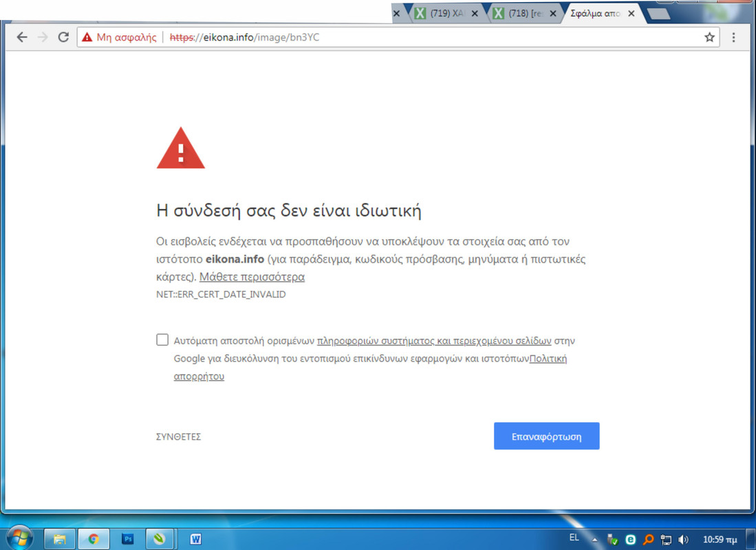Click the orange magnifier tray icon
Screen dimensions: 756x550
(649, 540)
